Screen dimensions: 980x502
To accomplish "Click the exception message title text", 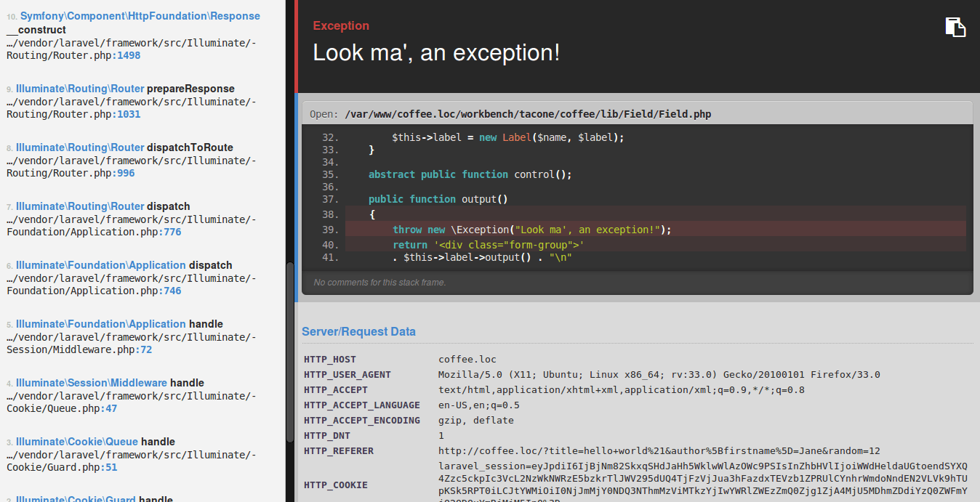I will point(436,53).
